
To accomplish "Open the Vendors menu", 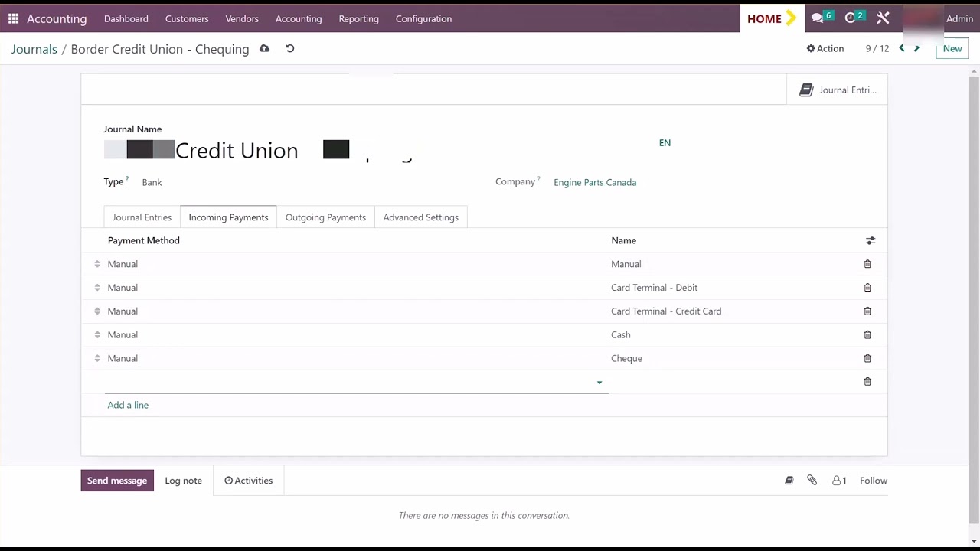I will click(242, 18).
